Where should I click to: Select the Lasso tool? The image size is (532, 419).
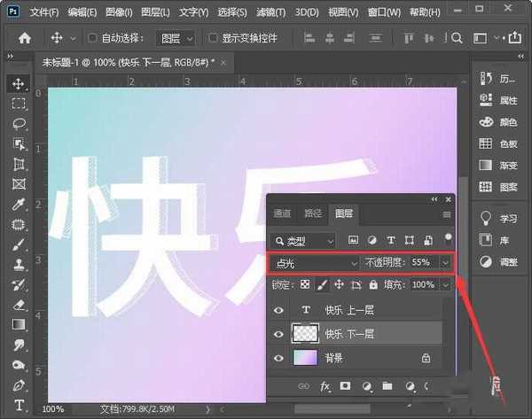(x=19, y=123)
